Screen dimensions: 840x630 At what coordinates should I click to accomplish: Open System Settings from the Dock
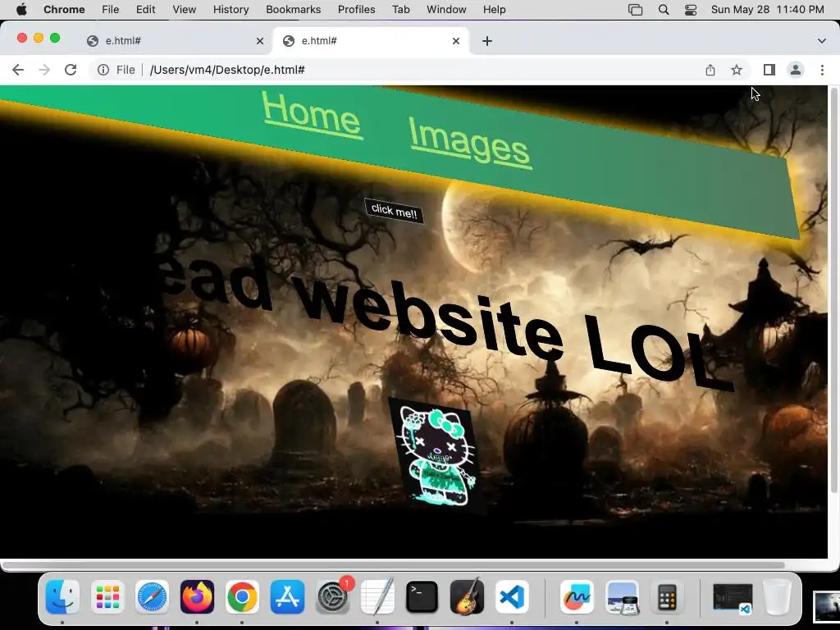pos(332,597)
